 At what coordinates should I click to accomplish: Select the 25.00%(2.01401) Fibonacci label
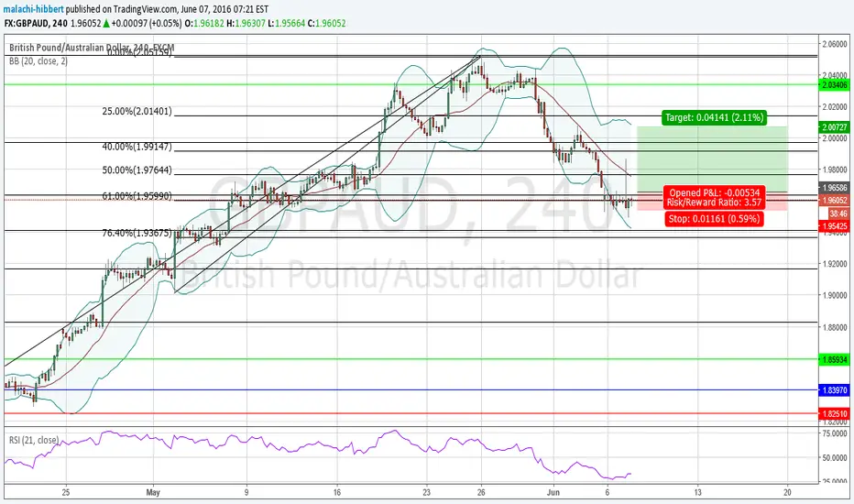click(x=137, y=111)
